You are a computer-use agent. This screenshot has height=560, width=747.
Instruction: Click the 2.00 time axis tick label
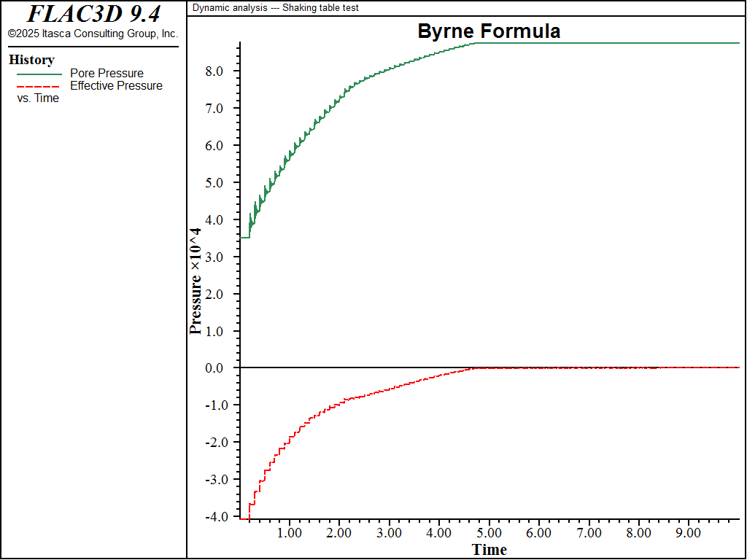tap(339, 533)
